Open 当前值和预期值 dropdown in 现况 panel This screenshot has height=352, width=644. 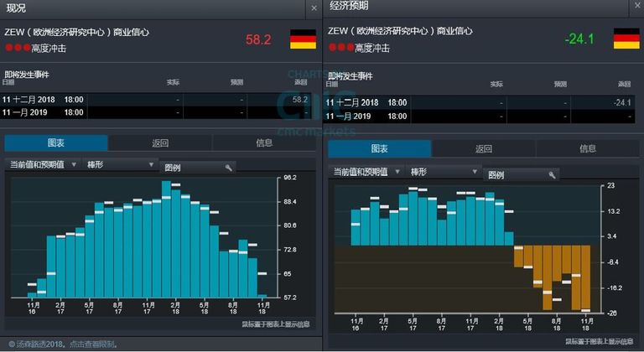point(43,165)
